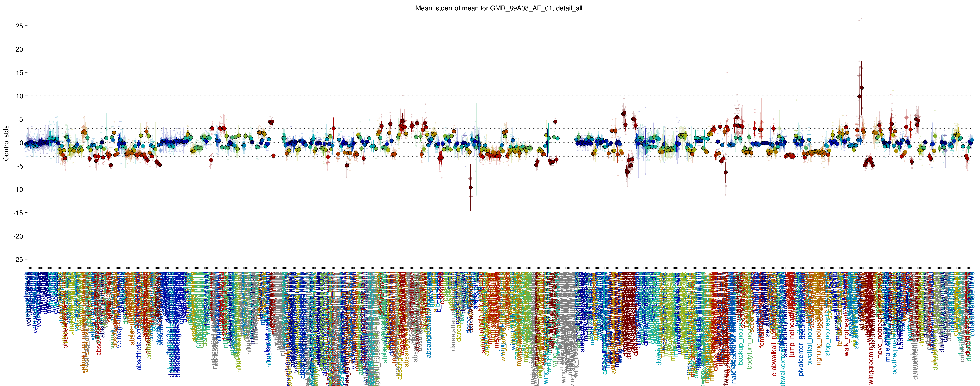
Task: Click the y-axis tick label '0'
Action: point(21,143)
